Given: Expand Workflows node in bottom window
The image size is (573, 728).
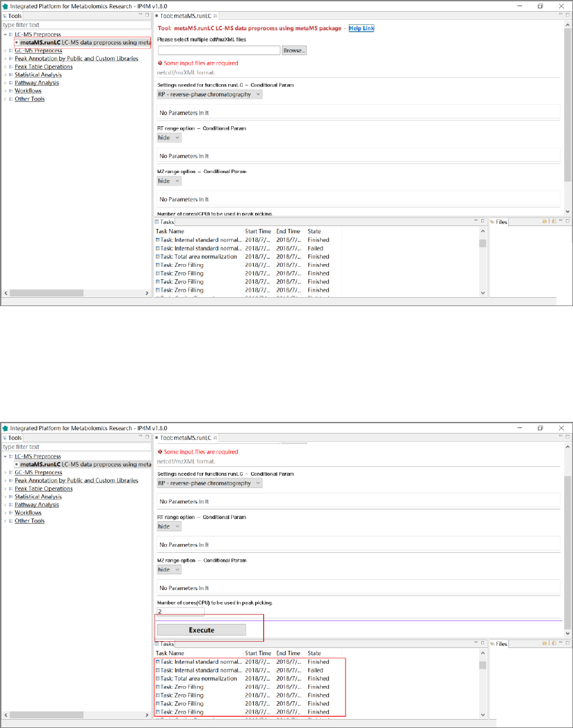Looking at the screenshot, I should pyautogui.click(x=5, y=513).
